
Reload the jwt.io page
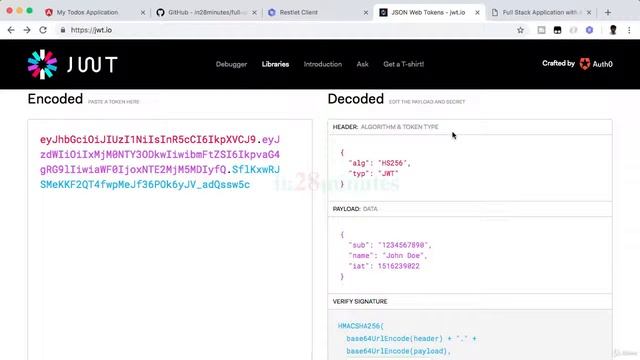click(x=43, y=30)
